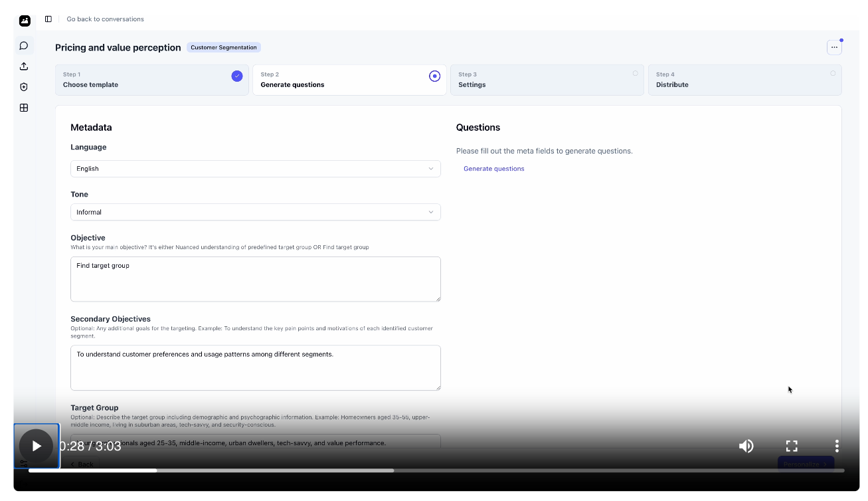The height and width of the screenshot is (501, 868).
Task: Go back to conversations
Action: point(105,19)
